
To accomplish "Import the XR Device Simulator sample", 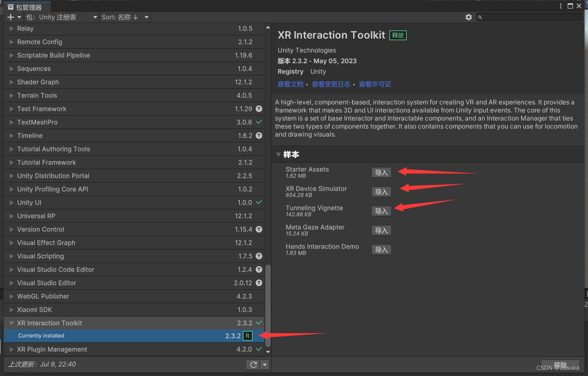I will point(381,192).
